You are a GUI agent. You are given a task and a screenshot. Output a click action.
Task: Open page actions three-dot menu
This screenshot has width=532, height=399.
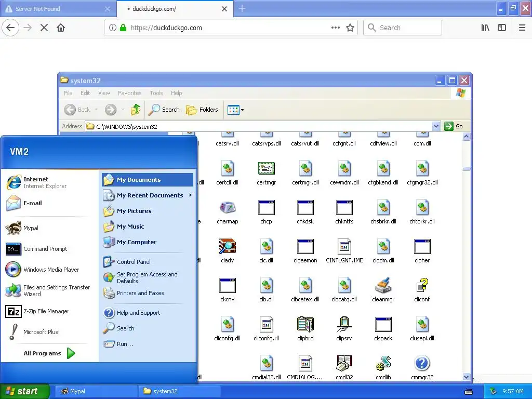tap(336, 28)
